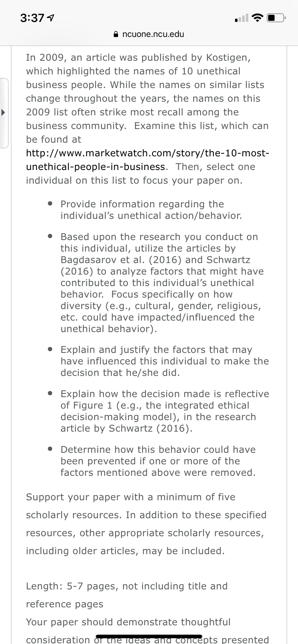
Task: Open the marketwatch.com unethical people link
Action: point(148,160)
